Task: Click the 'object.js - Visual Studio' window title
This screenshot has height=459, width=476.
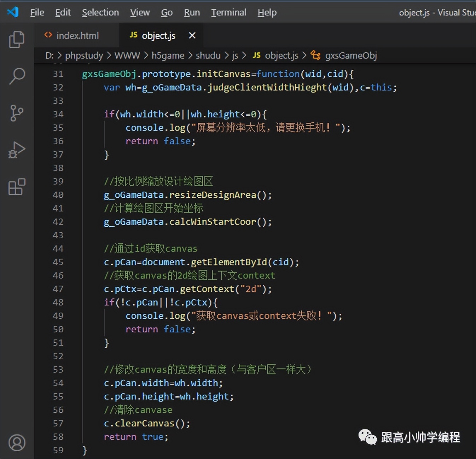Action: coord(437,12)
